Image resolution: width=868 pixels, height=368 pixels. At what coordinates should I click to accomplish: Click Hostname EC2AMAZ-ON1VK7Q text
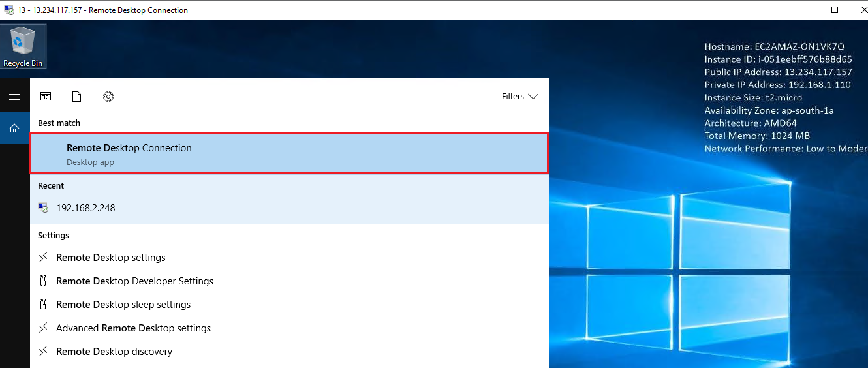[775, 46]
